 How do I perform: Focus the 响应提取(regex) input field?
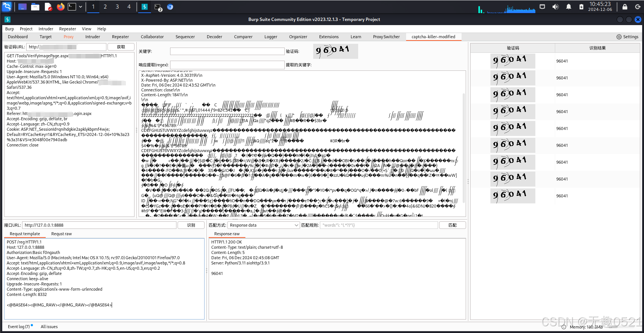(227, 65)
